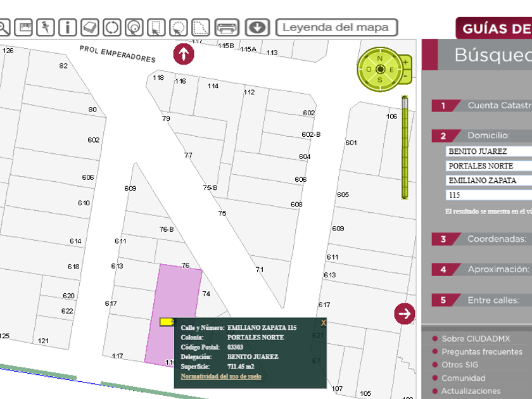
Task: Click parcel labeled 601
Action: tap(351, 143)
